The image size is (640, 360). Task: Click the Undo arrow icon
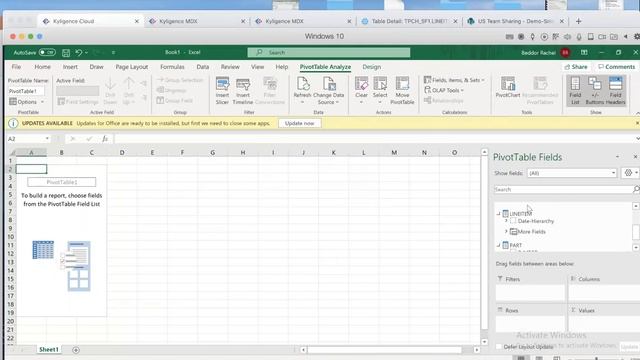[x=79, y=53]
